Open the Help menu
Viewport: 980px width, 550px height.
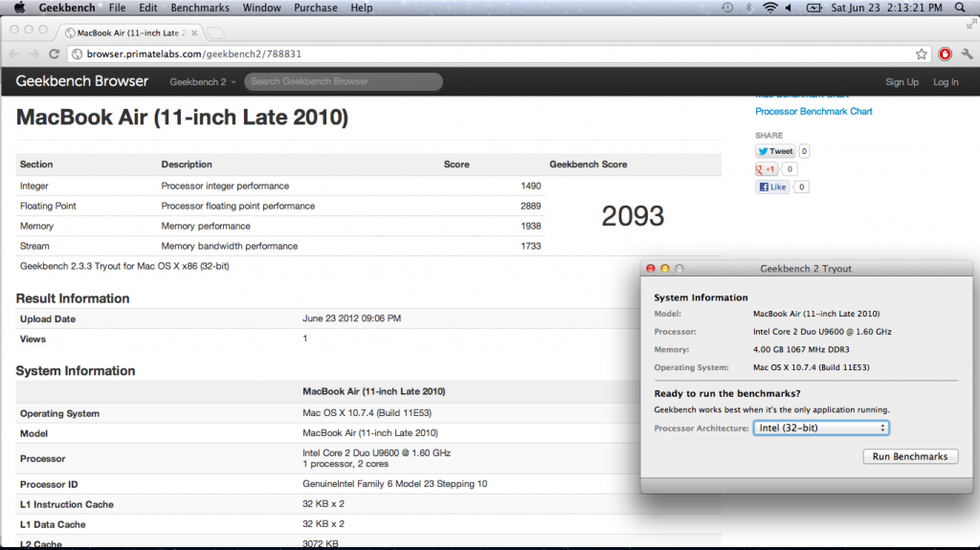pos(361,8)
